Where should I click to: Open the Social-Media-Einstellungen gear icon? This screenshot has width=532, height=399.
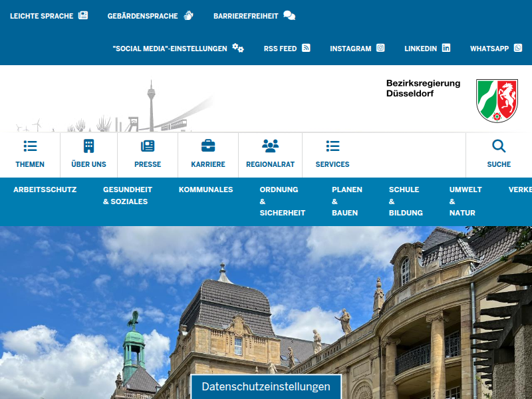pyautogui.click(x=238, y=48)
